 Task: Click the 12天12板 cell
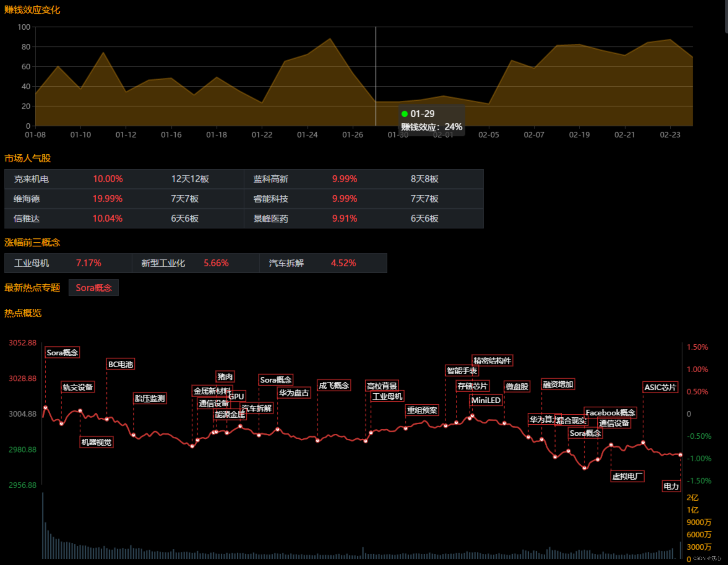point(190,179)
